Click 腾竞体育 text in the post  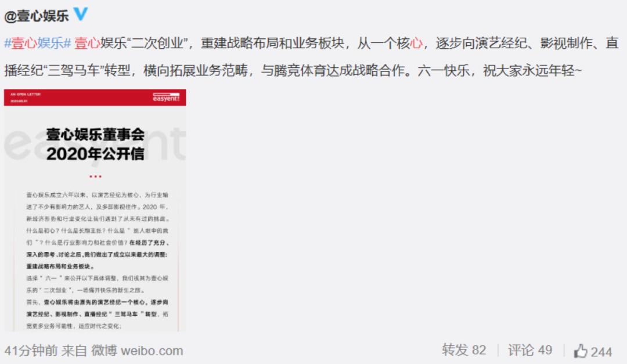(x=300, y=70)
